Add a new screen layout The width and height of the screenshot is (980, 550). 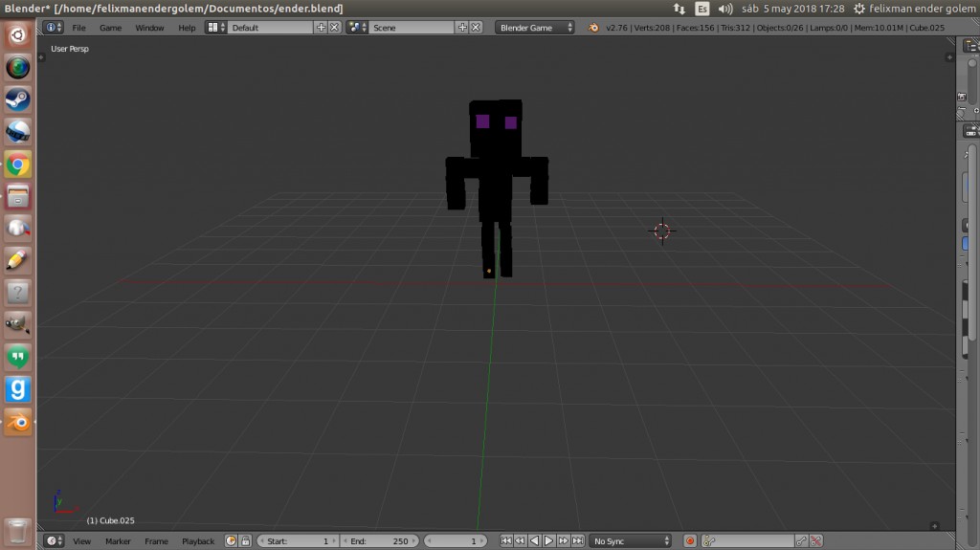321,28
